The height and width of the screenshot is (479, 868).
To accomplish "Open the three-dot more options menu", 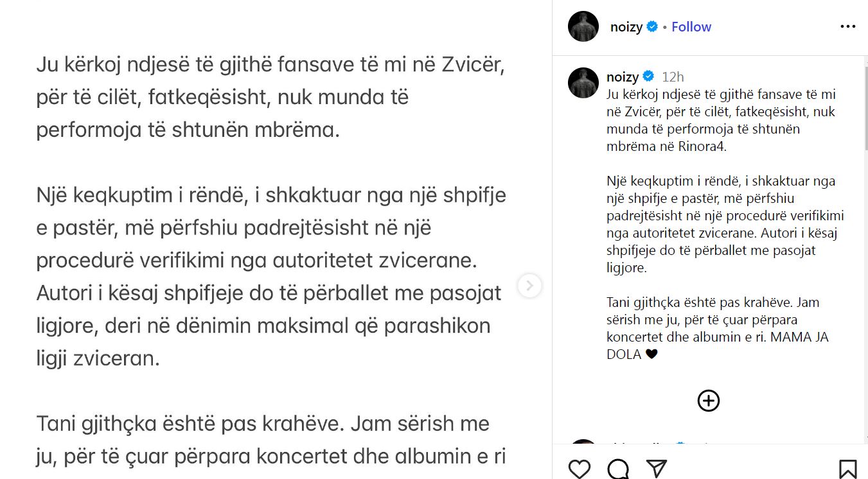I will tap(847, 27).
